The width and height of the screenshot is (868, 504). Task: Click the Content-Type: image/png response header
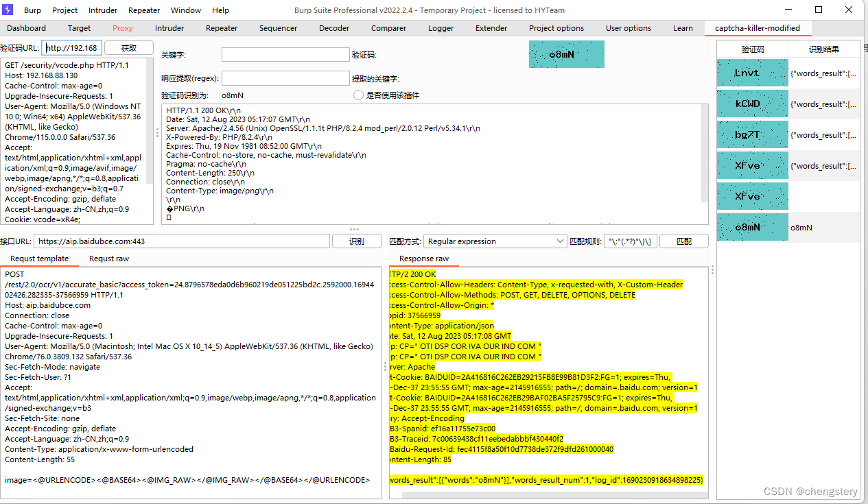220,191
